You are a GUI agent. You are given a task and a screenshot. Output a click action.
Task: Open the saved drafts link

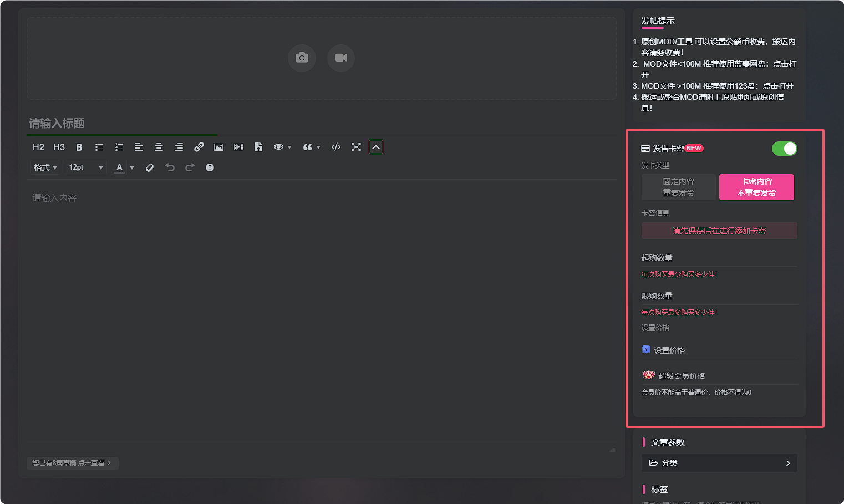click(72, 462)
